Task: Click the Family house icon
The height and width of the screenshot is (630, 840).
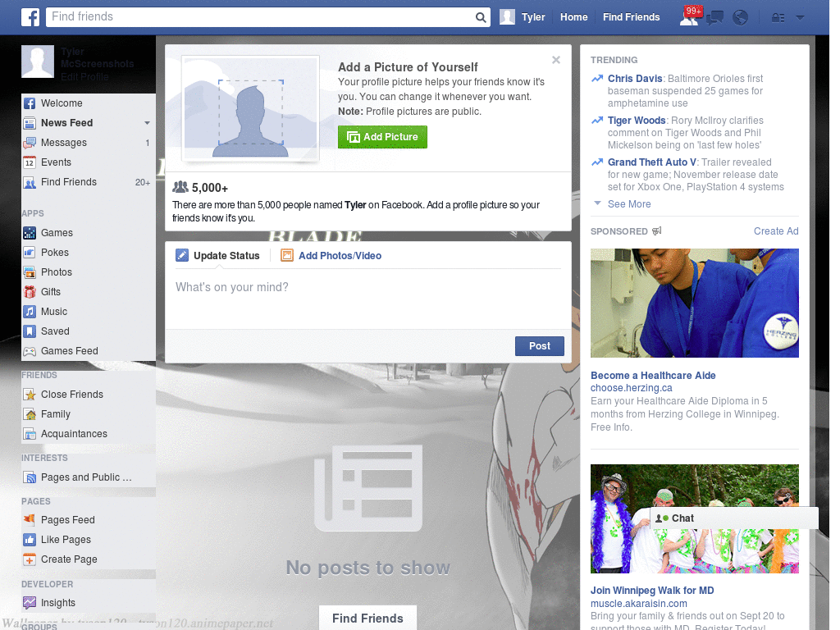Action: [30, 414]
